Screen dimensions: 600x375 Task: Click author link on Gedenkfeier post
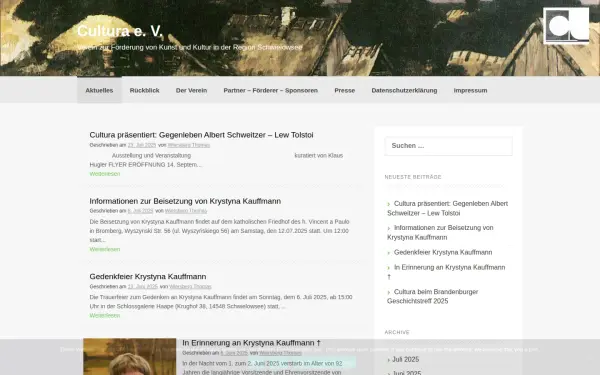point(190,286)
